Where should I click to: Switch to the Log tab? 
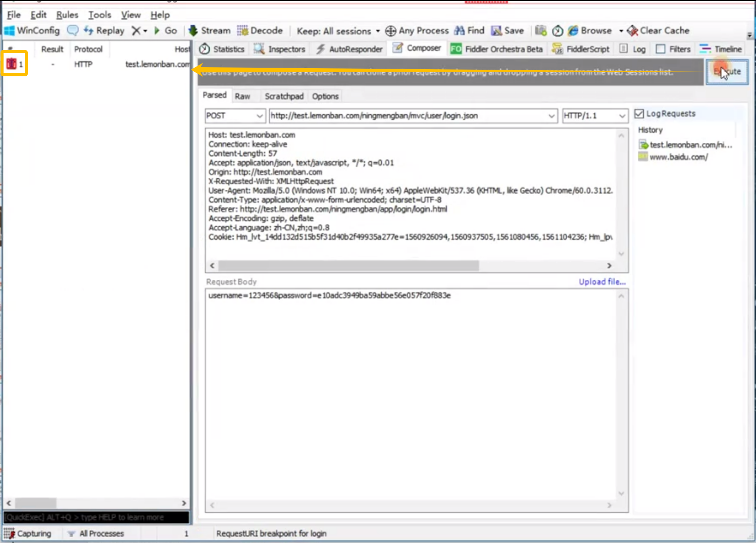(x=633, y=49)
